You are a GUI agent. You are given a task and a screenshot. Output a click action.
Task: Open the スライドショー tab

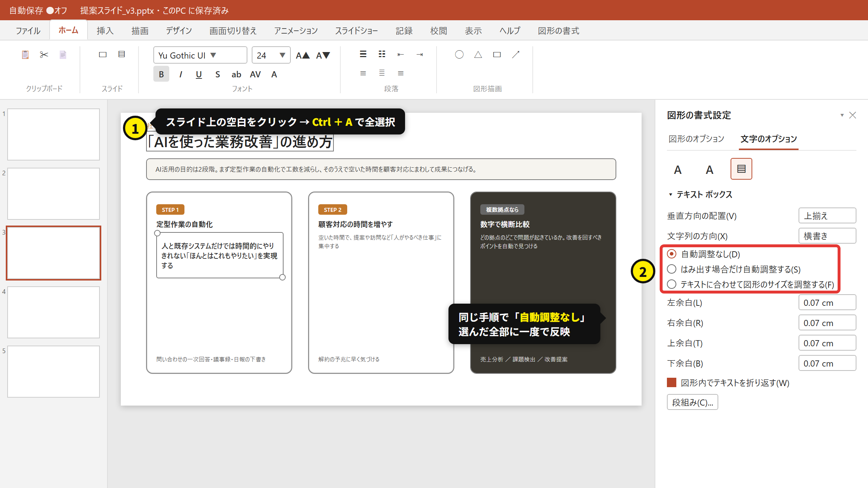click(357, 31)
